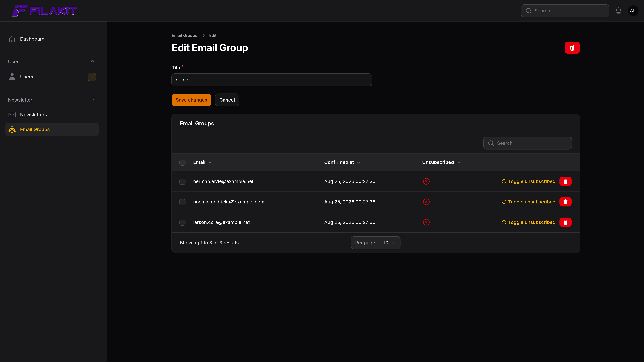Follow the Email Groups breadcrumb link
644x362 pixels.
[x=184, y=36]
